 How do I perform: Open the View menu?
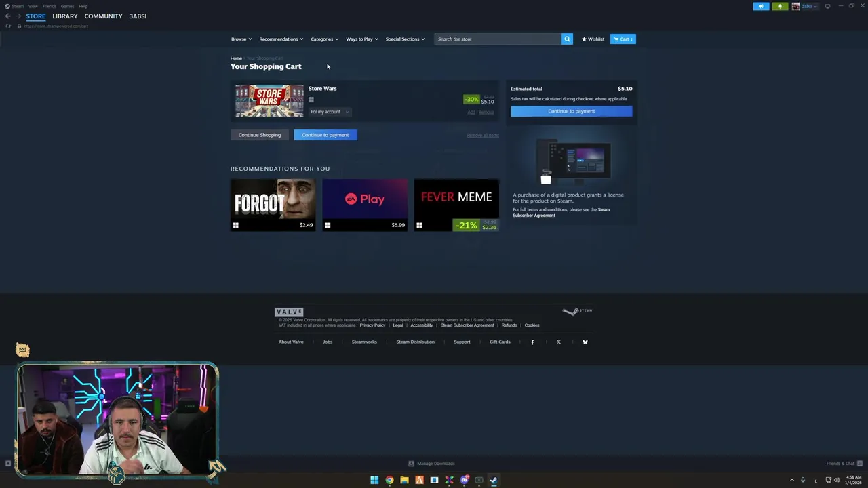click(33, 6)
